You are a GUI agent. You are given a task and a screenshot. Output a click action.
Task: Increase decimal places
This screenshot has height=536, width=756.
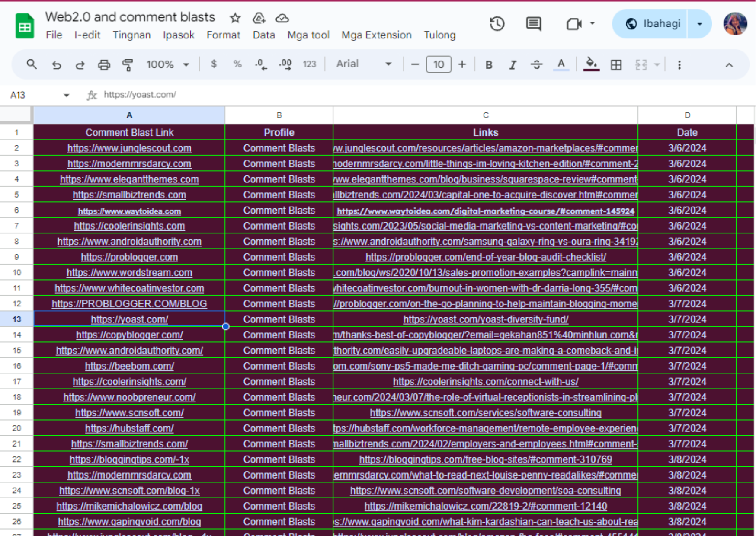[x=285, y=64]
